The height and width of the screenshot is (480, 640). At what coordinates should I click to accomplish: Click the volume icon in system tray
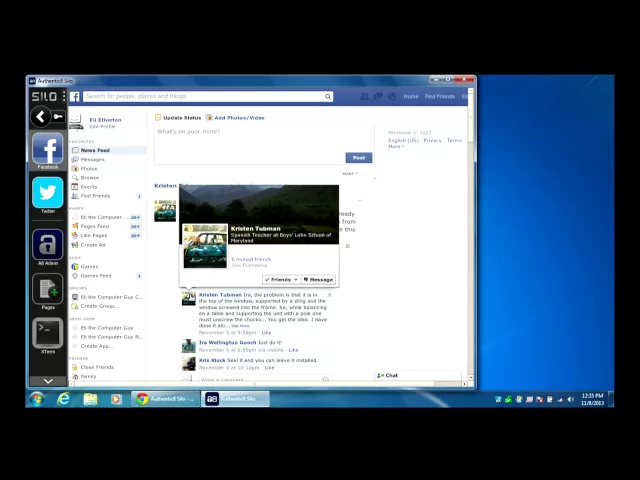pos(571,400)
